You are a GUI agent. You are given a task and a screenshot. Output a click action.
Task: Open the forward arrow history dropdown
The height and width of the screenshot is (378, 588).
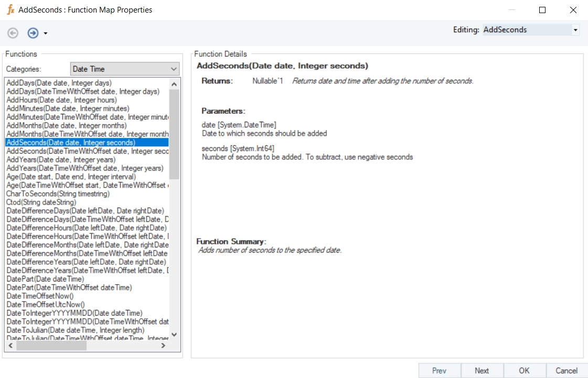pos(46,34)
